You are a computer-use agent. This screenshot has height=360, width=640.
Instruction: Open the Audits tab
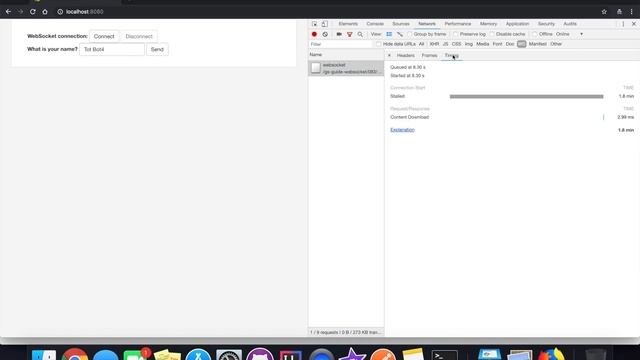pyautogui.click(x=570, y=24)
